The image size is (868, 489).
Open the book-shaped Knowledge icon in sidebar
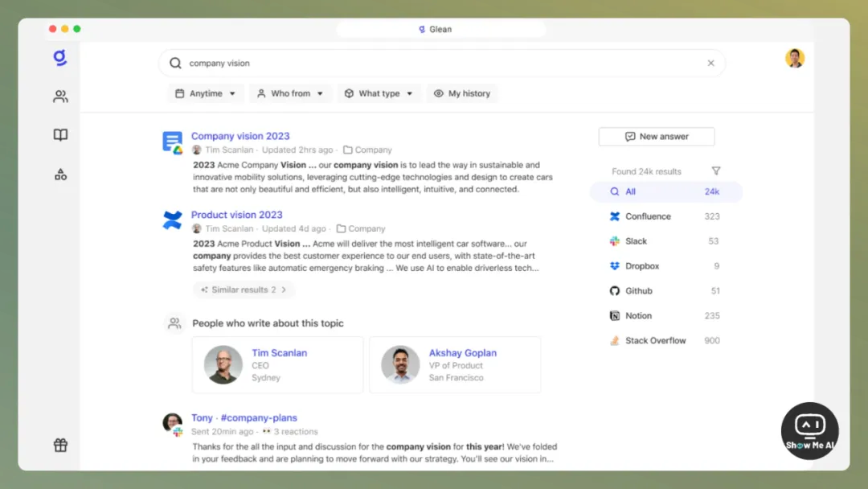(x=60, y=135)
